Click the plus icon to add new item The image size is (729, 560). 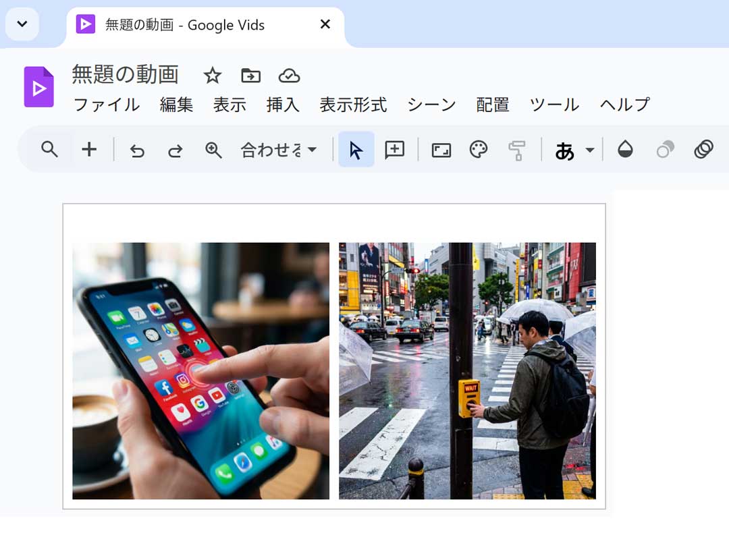click(89, 149)
